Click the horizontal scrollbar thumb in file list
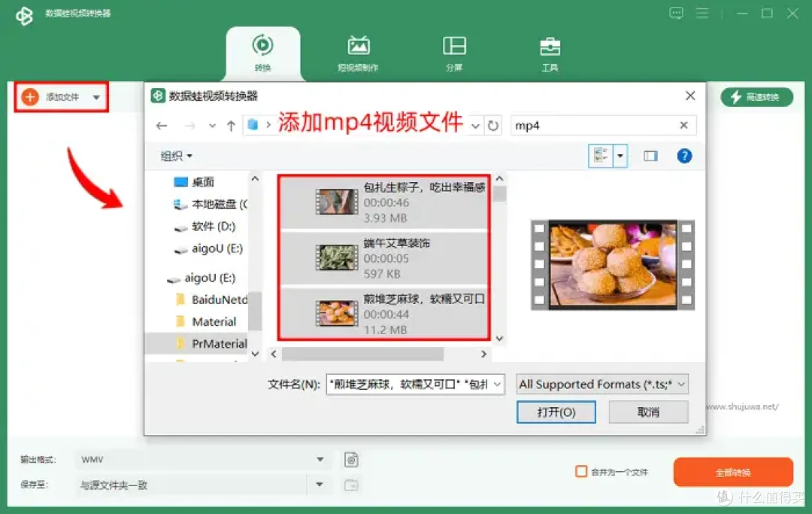Image resolution: width=812 pixels, height=514 pixels. click(x=362, y=354)
